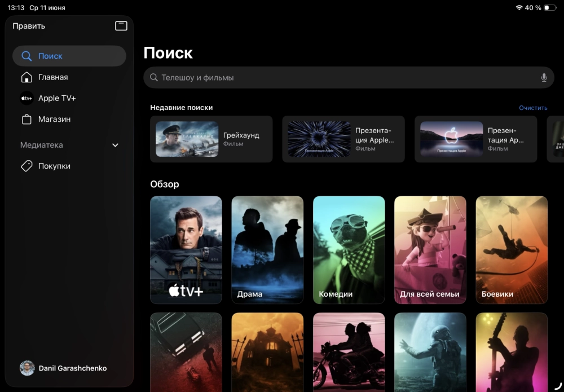
Task: Click the Apple TV+ round logo icon
Action: 27,98
